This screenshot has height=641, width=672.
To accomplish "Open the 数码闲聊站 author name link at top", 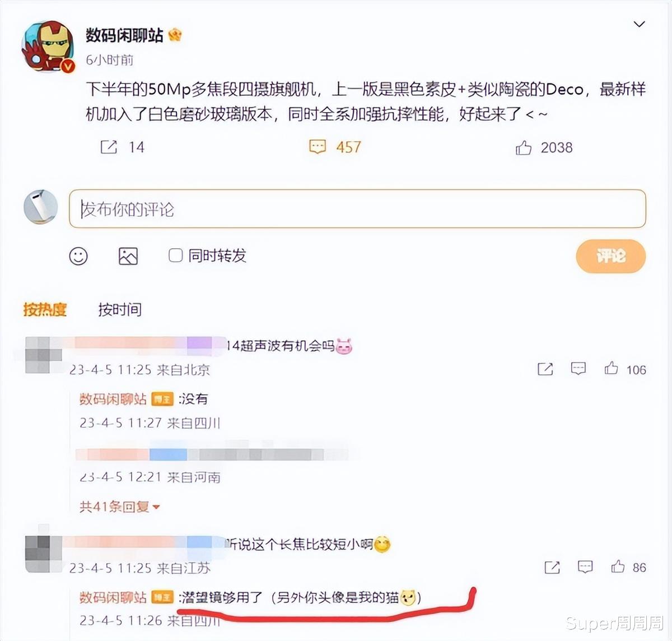I will (x=124, y=35).
